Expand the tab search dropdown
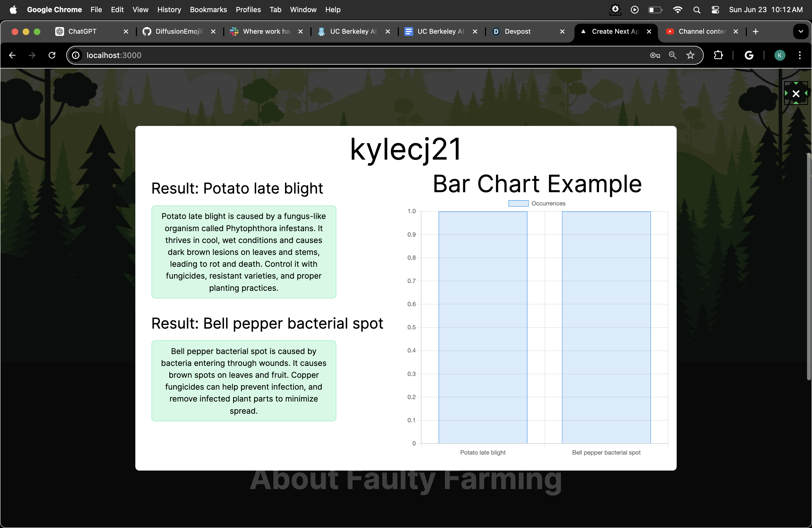Screen dimensions: 812x528 tap(800, 32)
